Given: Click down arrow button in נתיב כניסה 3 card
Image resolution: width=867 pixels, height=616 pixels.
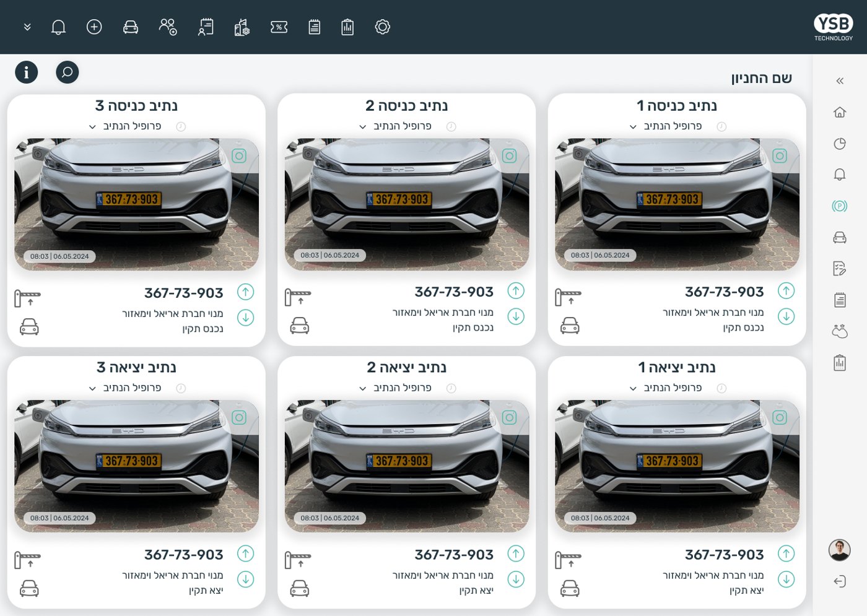Looking at the screenshot, I should (246, 318).
